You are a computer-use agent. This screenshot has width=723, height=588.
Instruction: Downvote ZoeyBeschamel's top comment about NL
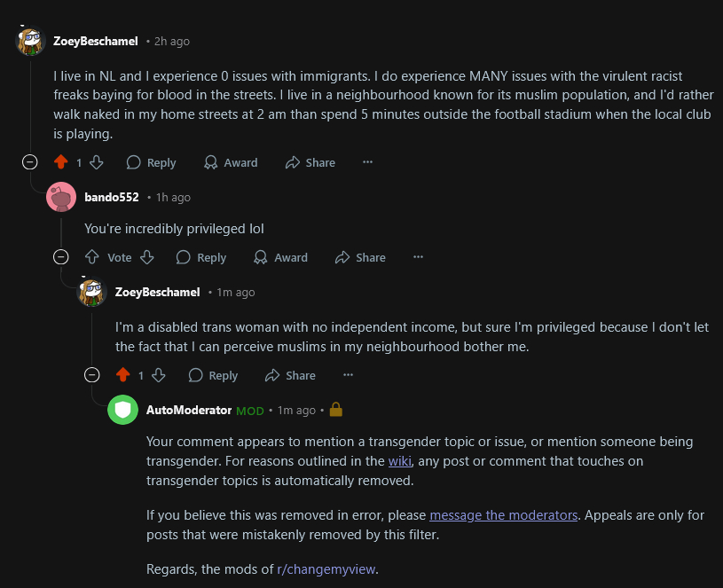(97, 162)
